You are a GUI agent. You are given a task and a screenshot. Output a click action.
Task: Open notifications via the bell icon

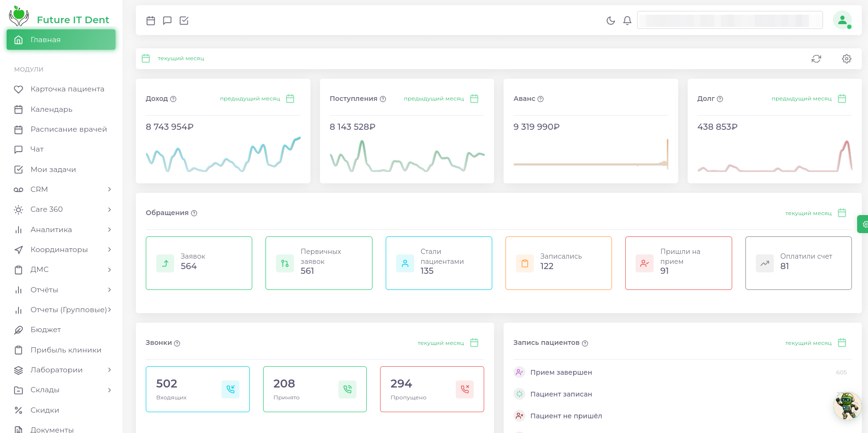tap(627, 20)
